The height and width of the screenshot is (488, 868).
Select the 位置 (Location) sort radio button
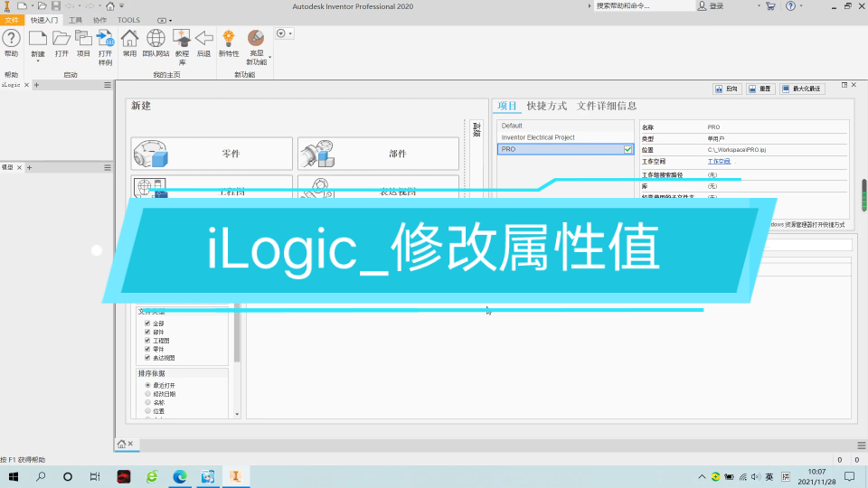[x=147, y=411]
